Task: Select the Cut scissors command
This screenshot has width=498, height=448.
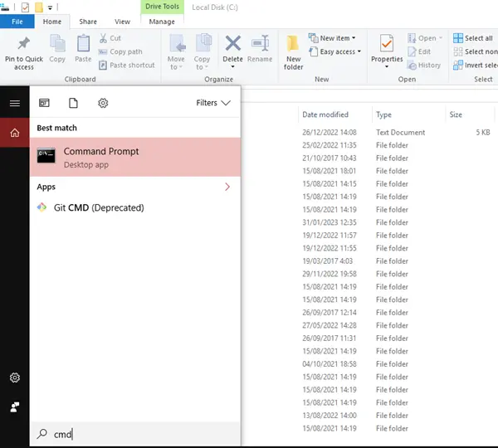Action: (110, 38)
